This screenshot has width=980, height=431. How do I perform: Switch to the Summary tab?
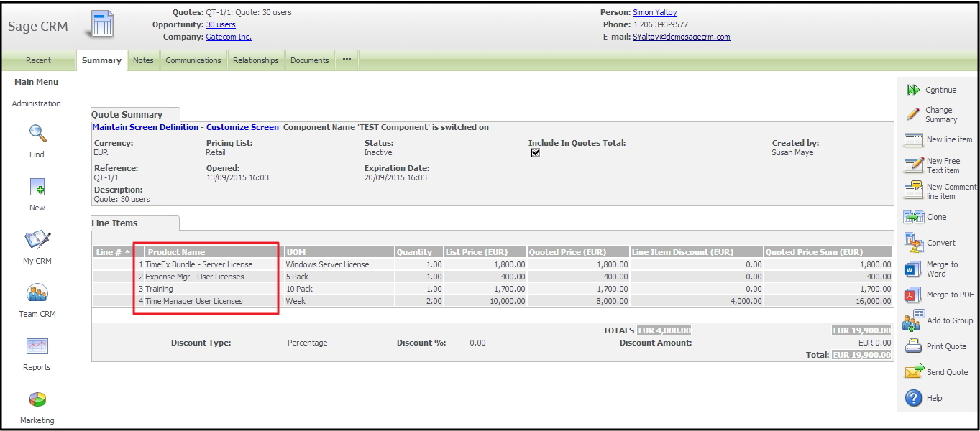coord(101,60)
